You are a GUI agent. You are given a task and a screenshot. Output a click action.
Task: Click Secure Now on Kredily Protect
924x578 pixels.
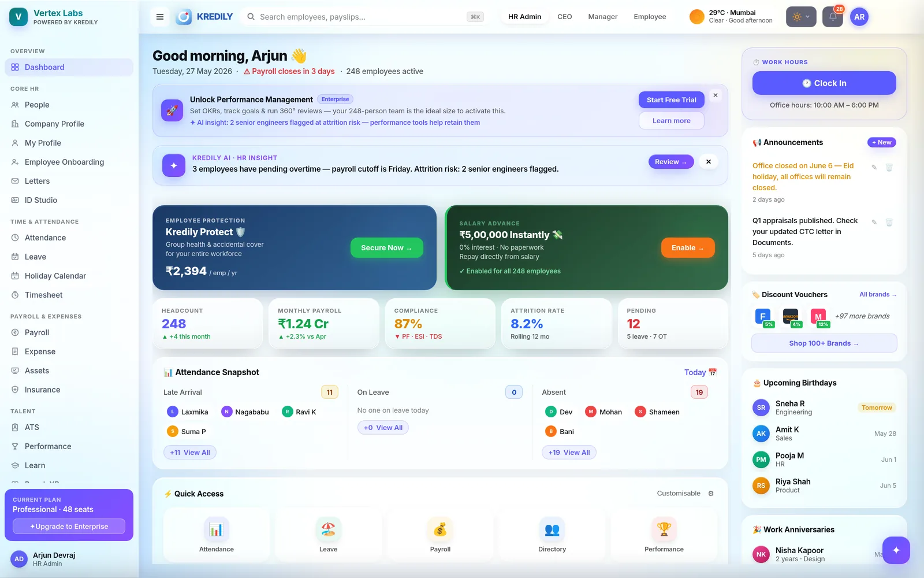(386, 247)
